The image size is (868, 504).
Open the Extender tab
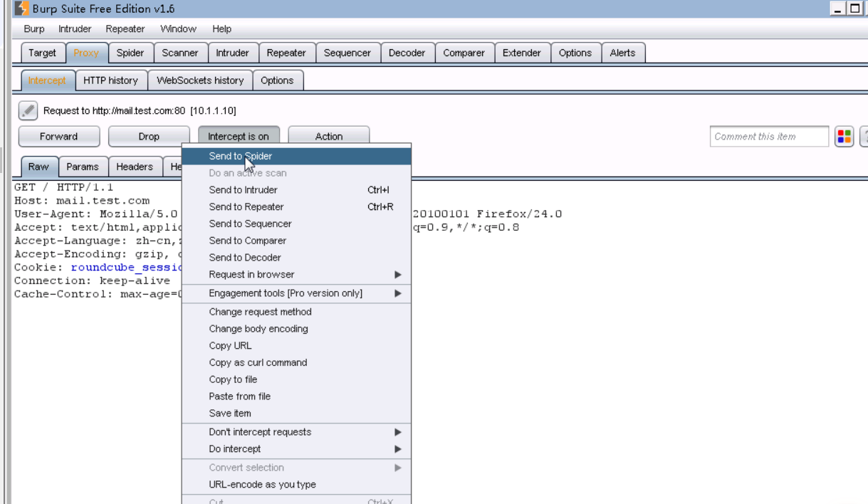point(522,53)
